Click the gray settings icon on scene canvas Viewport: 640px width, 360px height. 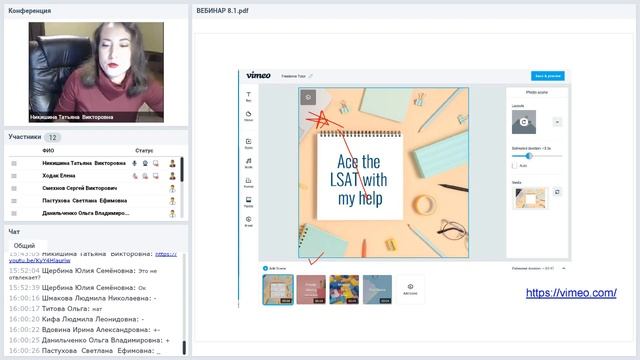click(308, 97)
